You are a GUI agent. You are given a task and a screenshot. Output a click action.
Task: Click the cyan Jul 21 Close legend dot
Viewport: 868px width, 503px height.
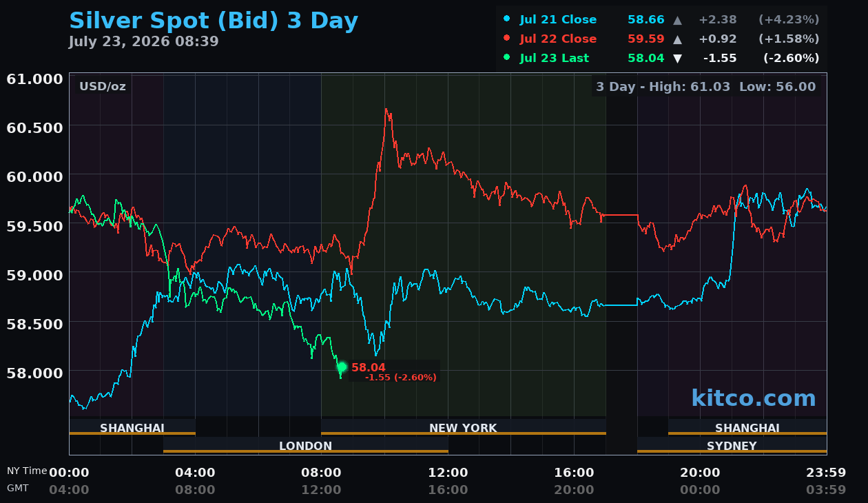click(507, 19)
